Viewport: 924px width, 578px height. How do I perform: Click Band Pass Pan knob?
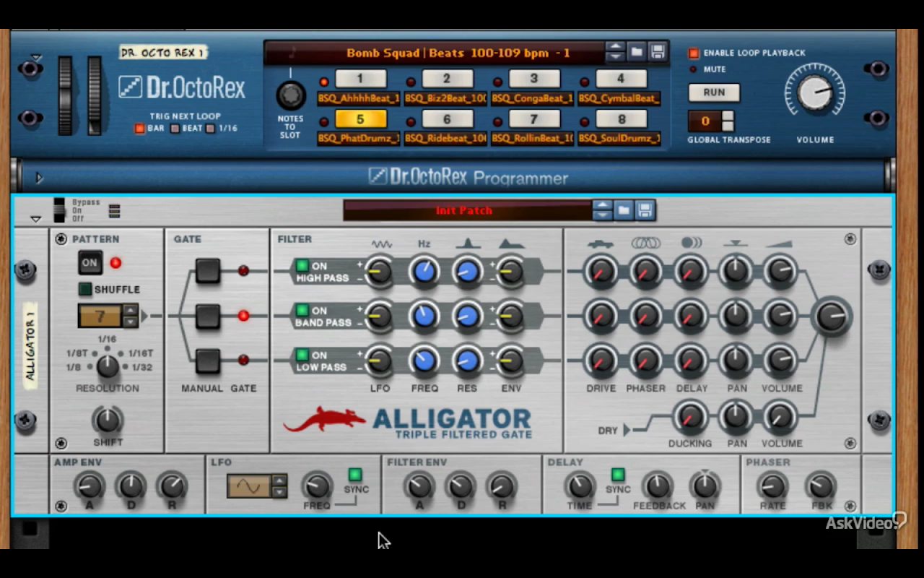pyautogui.click(x=736, y=316)
